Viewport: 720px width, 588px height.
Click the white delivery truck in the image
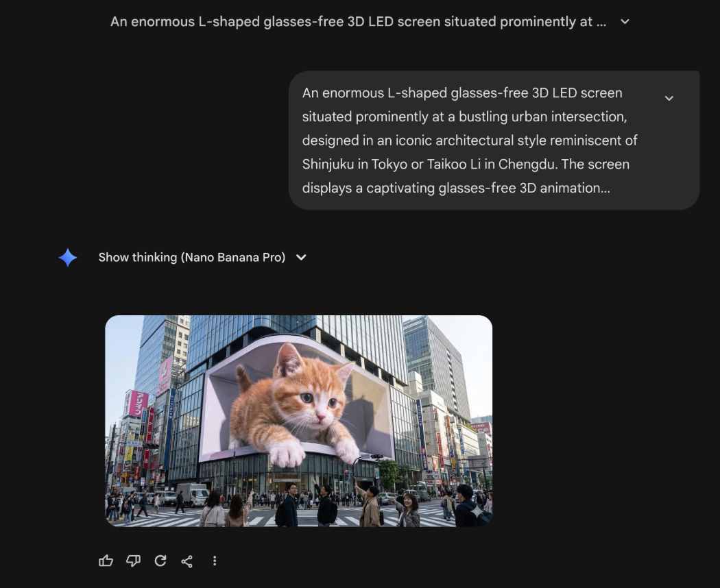[x=192, y=493]
